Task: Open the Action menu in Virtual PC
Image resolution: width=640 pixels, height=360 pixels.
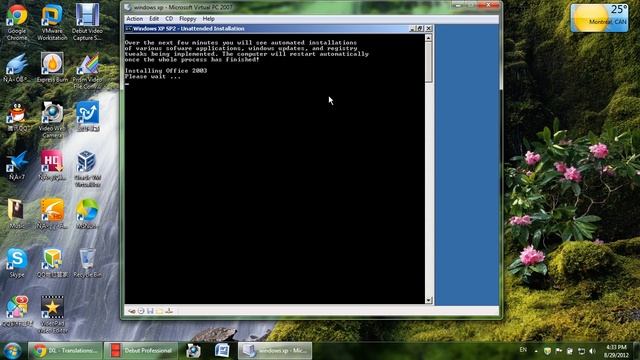Action: (x=134, y=19)
